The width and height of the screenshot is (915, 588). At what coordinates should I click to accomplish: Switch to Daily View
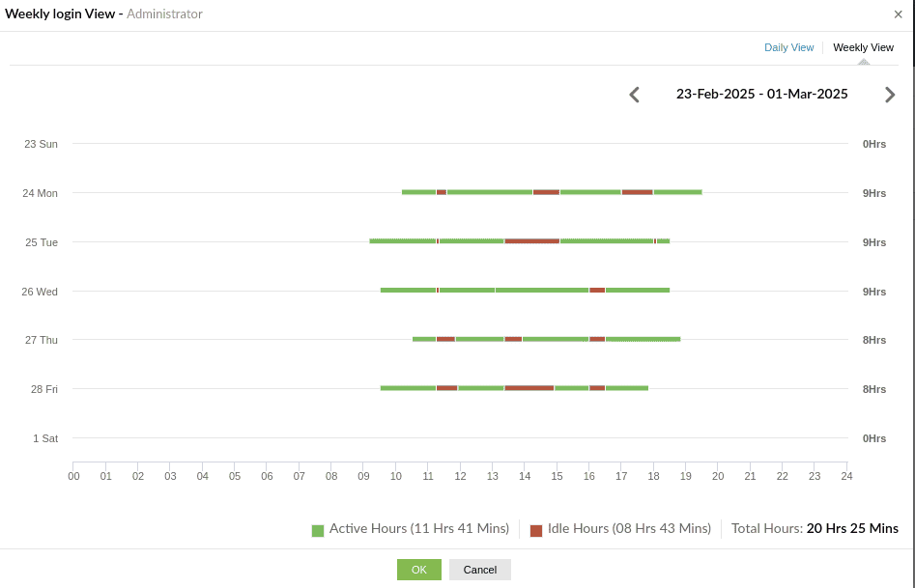pos(788,46)
